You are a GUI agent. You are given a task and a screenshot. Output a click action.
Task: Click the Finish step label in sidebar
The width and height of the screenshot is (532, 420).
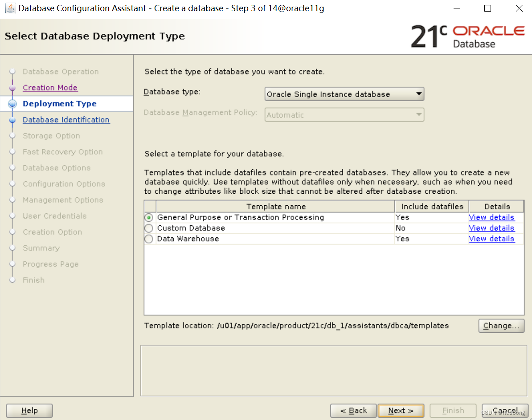point(33,280)
